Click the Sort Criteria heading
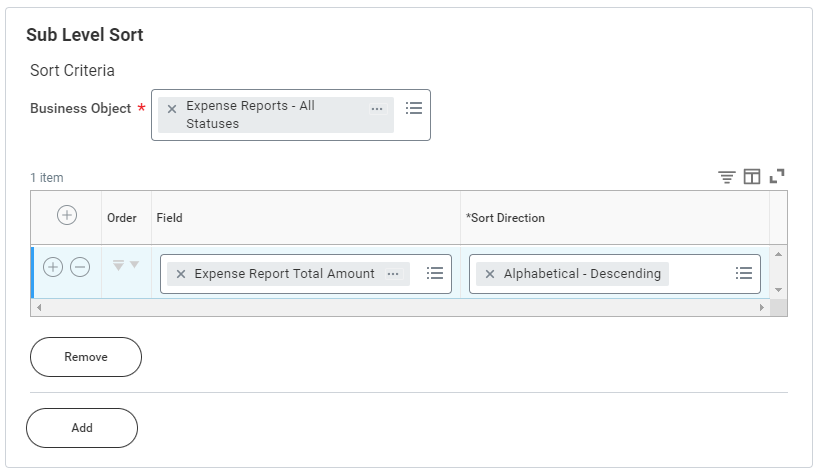The width and height of the screenshot is (819, 474). click(72, 71)
